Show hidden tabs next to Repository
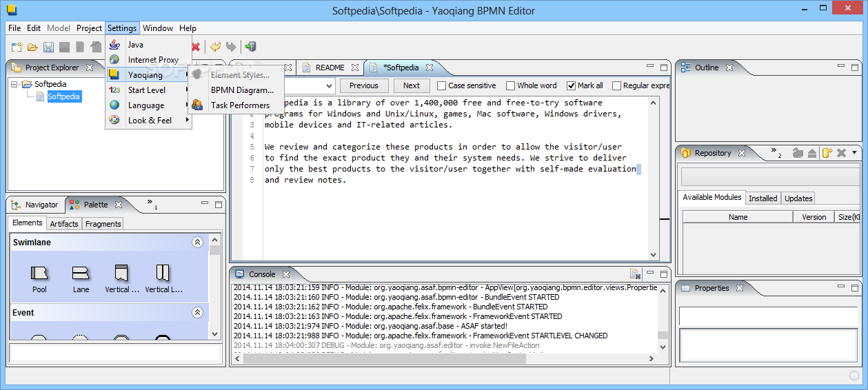The image size is (868, 390). (776, 152)
